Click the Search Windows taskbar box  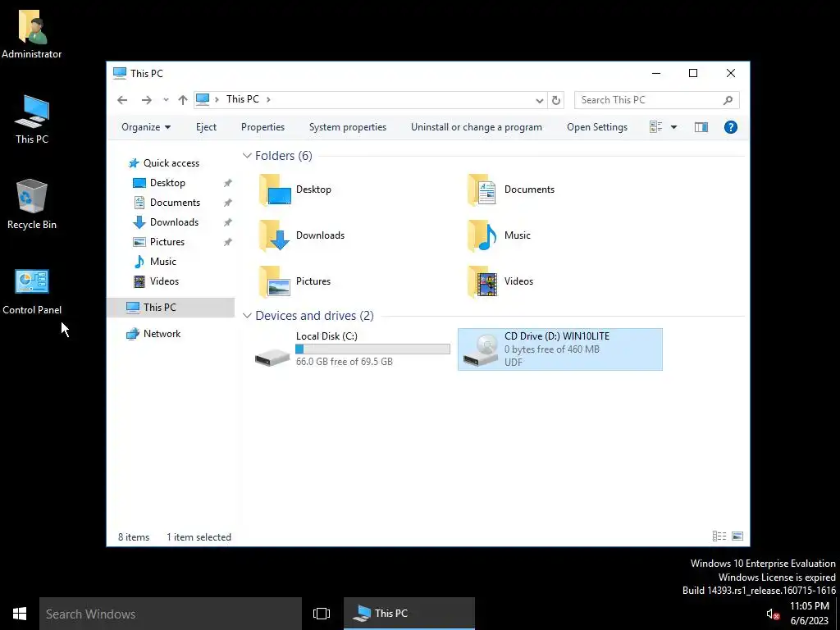click(171, 614)
